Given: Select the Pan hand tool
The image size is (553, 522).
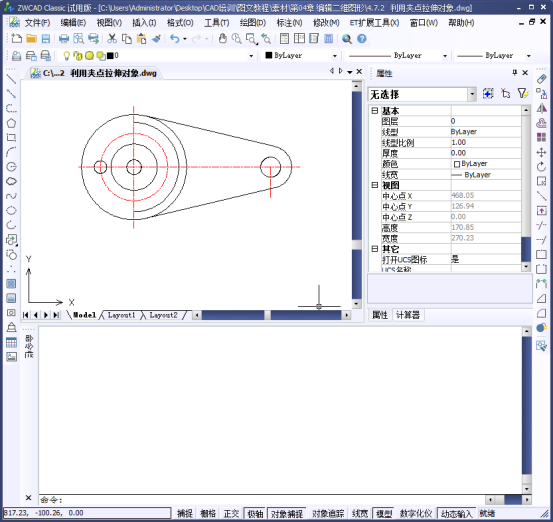Looking at the screenshot, I should click(x=223, y=39).
